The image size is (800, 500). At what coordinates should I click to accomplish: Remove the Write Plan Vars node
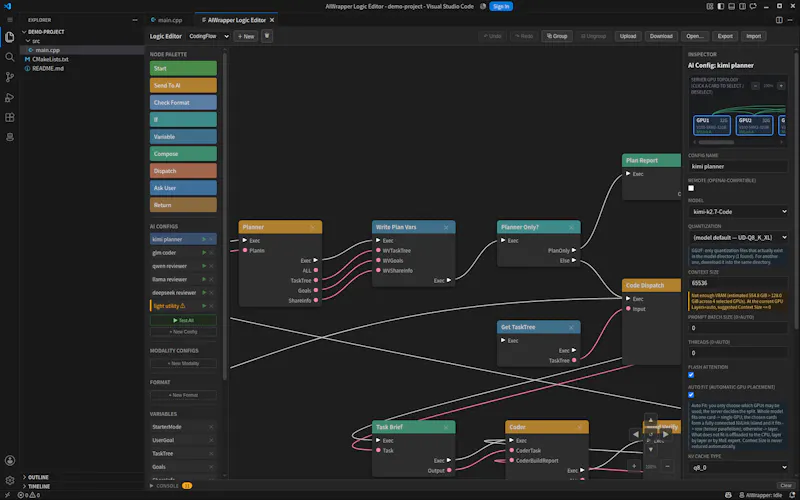click(446, 227)
